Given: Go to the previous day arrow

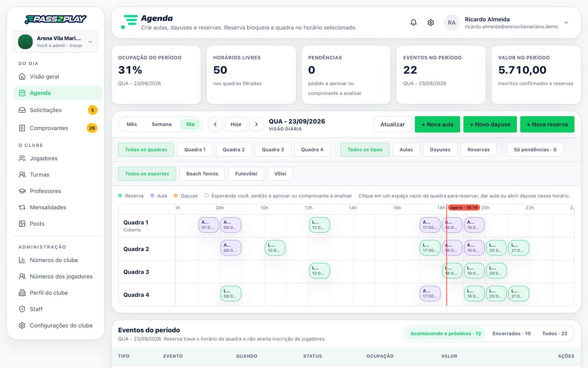Looking at the screenshot, I should (x=215, y=124).
